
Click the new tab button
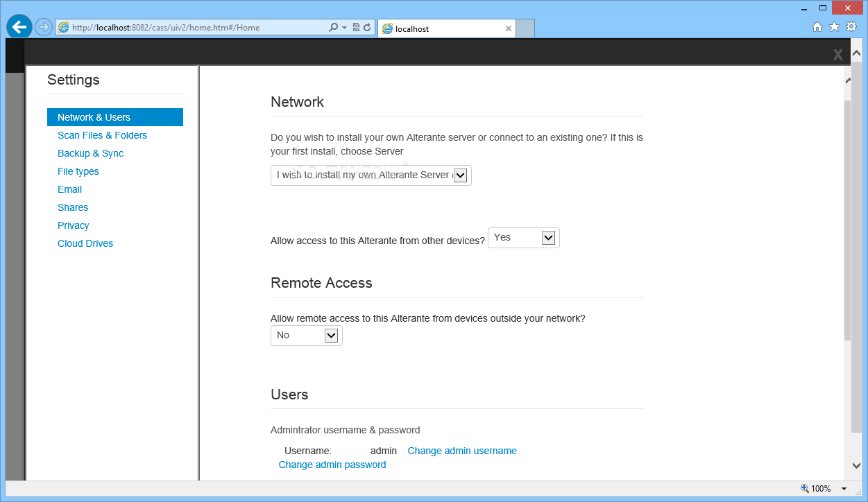(525, 28)
